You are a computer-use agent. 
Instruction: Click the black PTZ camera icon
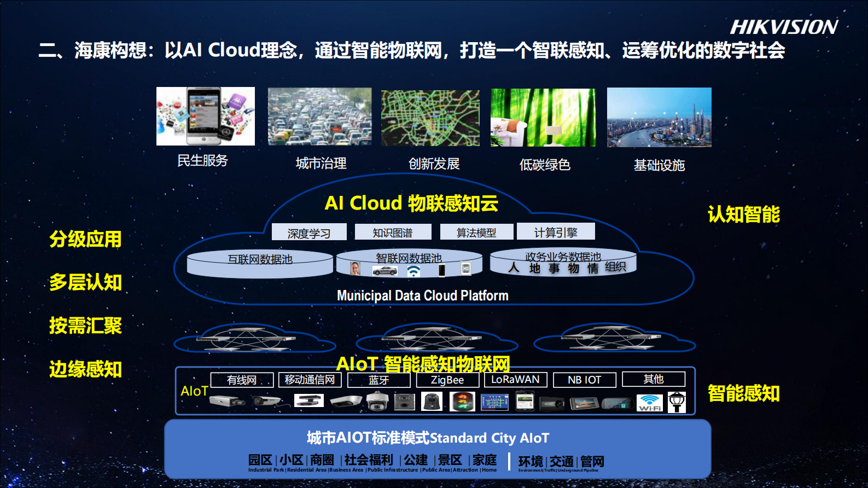432,402
